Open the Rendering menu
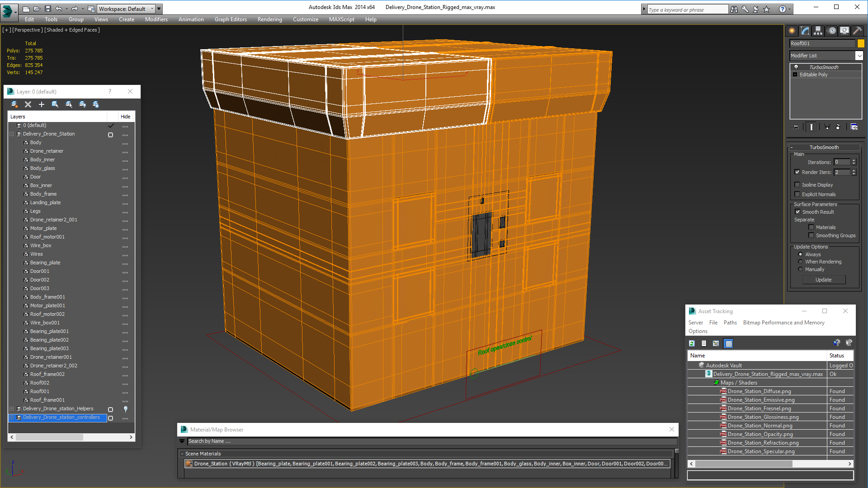This screenshot has width=868, height=488. pyautogui.click(x=269, y=19)
